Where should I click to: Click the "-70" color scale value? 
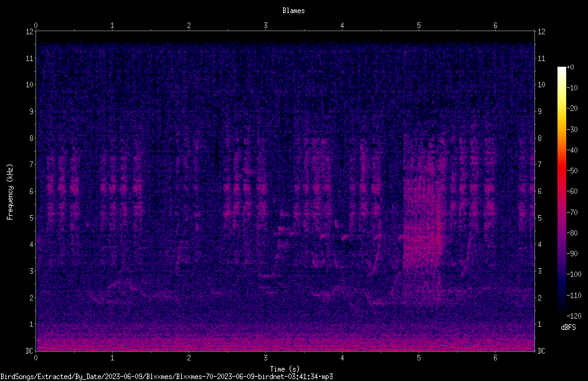pyautogui.click(x=572, y=213)
